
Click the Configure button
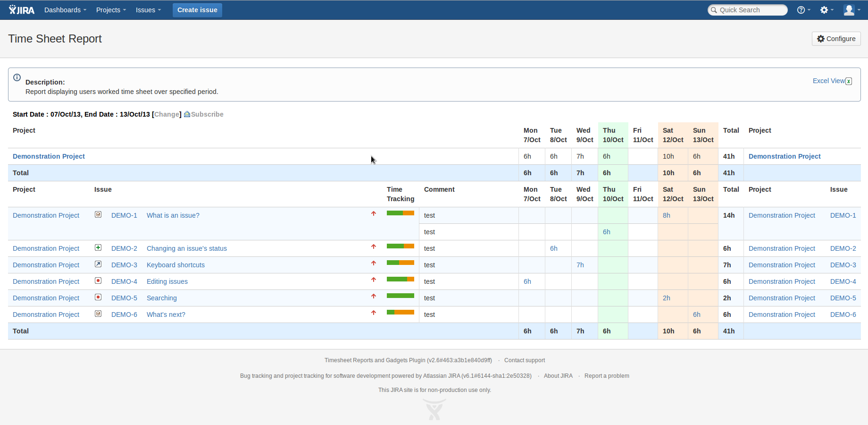[x=836, y=39]
